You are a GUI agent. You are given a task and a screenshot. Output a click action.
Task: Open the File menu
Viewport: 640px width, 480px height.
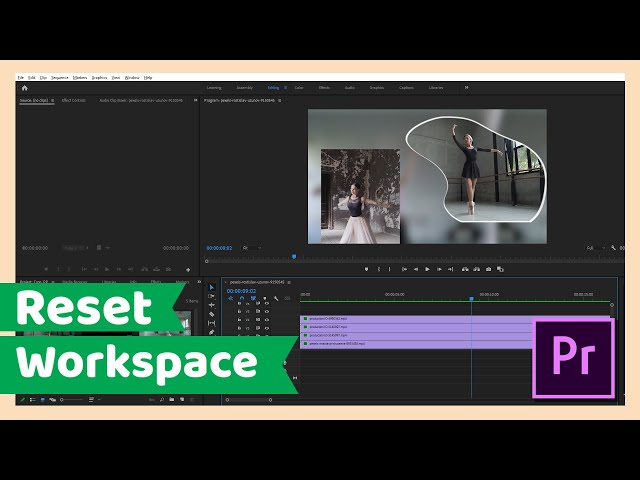click(x=20, y=78)
